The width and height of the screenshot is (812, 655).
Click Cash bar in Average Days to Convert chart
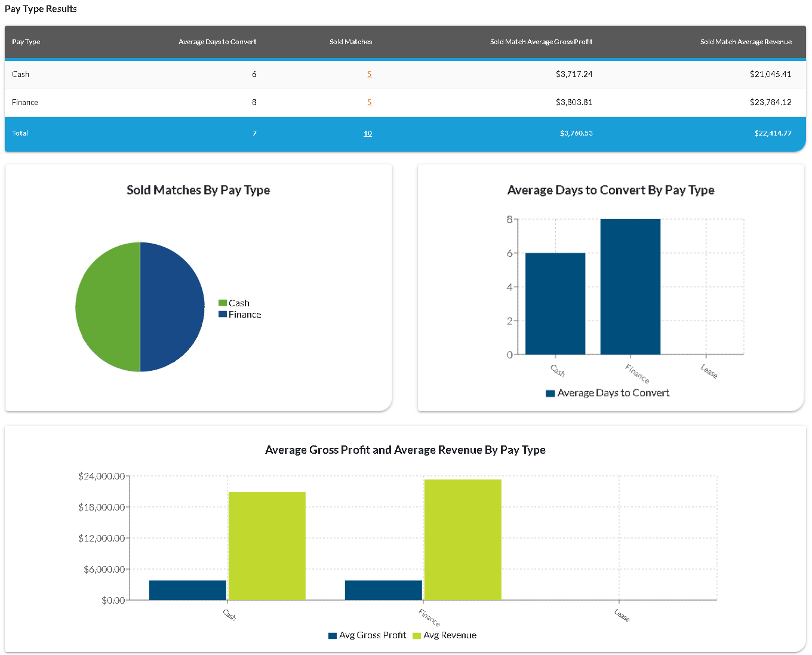555,304
